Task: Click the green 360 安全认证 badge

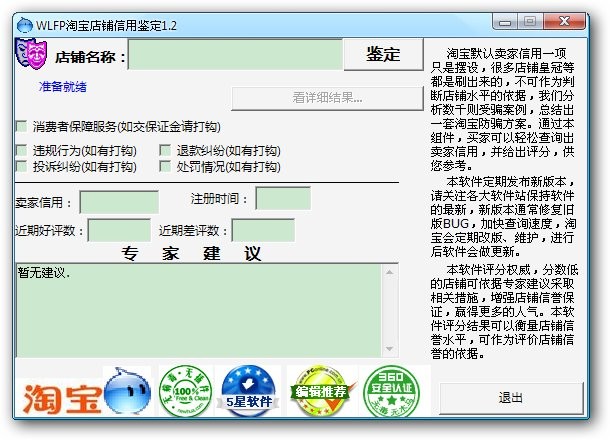Action: pyautogui.click(x=392, y=391)
